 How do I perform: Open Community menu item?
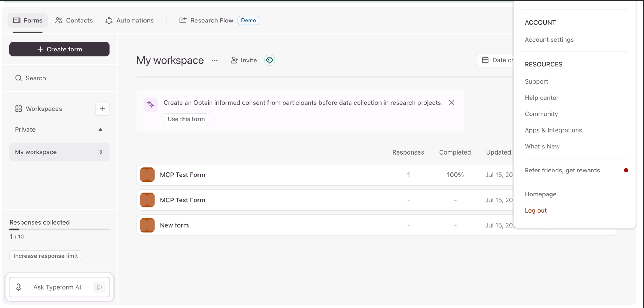click(x=541, y=114)
